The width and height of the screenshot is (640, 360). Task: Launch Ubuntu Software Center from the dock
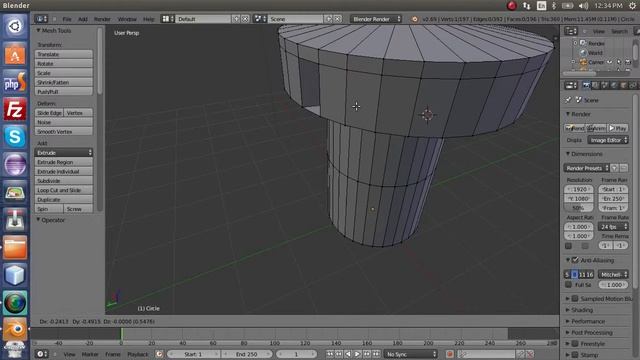click(x=15, y=54)
